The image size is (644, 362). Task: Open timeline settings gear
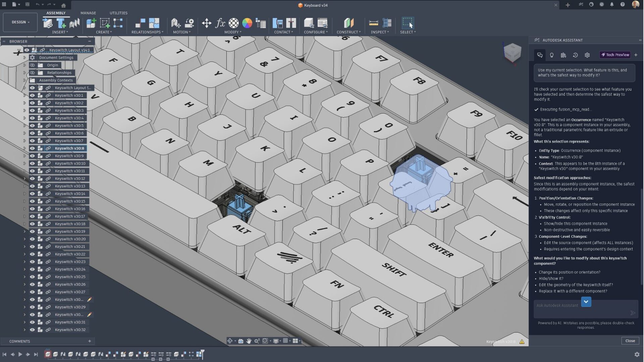click(x=637, y=354)
